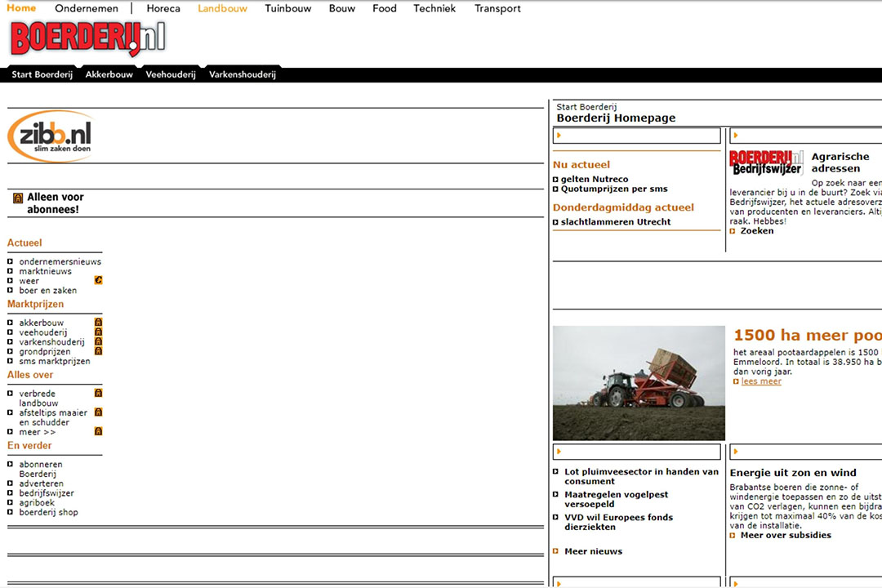Open bedrijfswijzer sidebar link
Screen dimensions: 882x588
(x=47, y=493)
